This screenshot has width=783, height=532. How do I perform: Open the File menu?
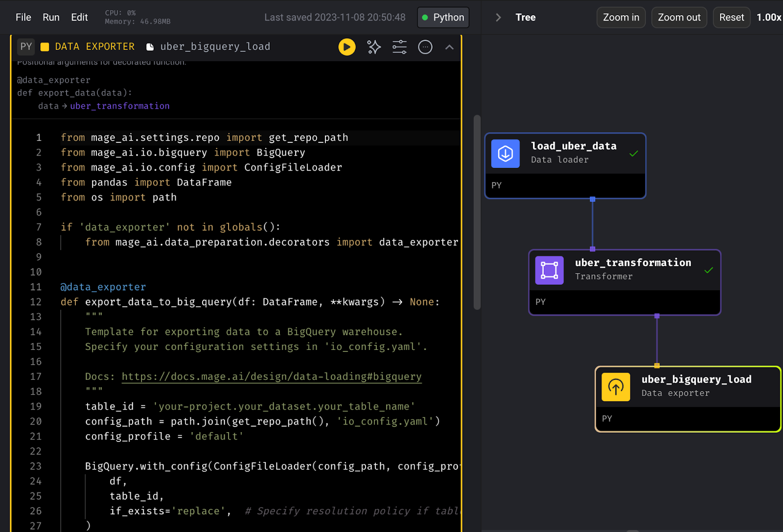click(x=23, y=17)
